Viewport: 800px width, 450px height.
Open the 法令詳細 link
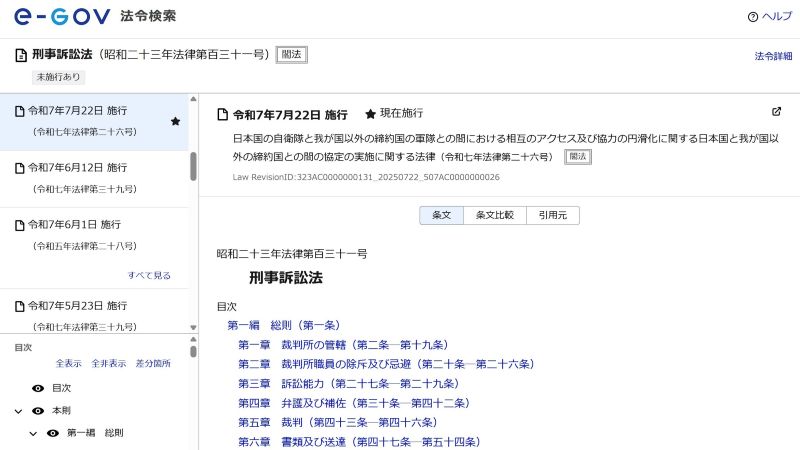[772, 56]
